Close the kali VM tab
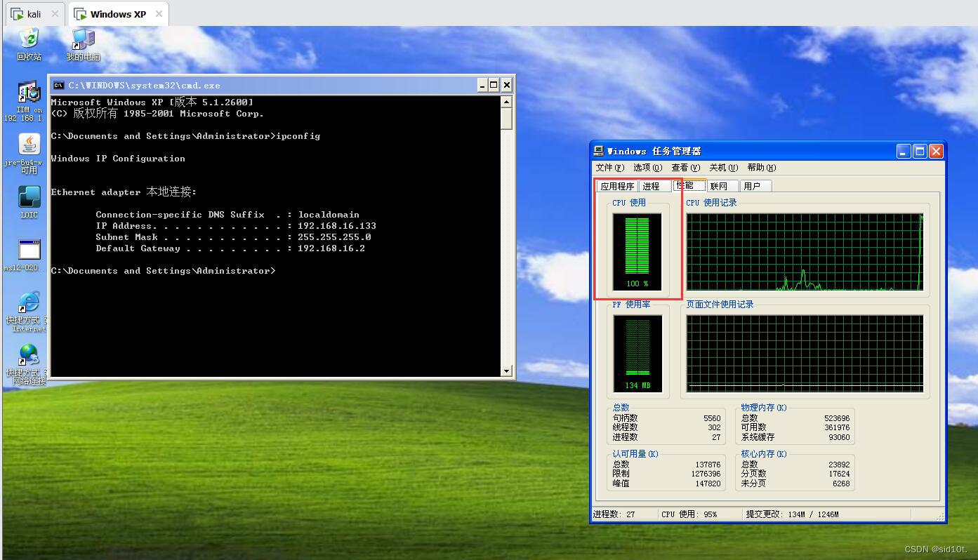Screen dimensions: 978x560 pyautogui.click(x=55, y=14)
